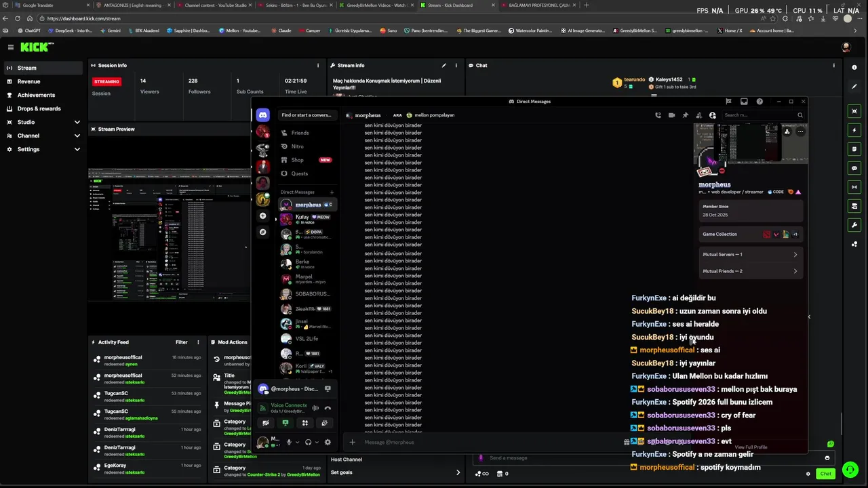
Task: Click Find or start a conversation box
Action: 307,115
